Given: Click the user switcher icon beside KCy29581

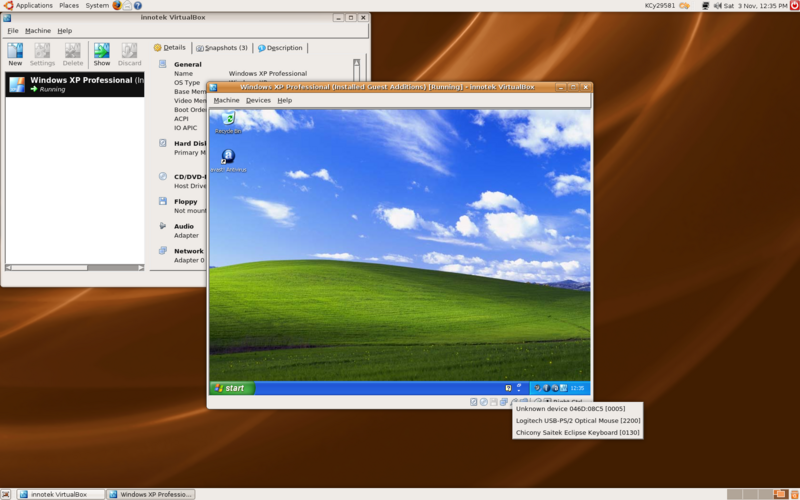Looking at the screenshot, I should pos(684,6).
